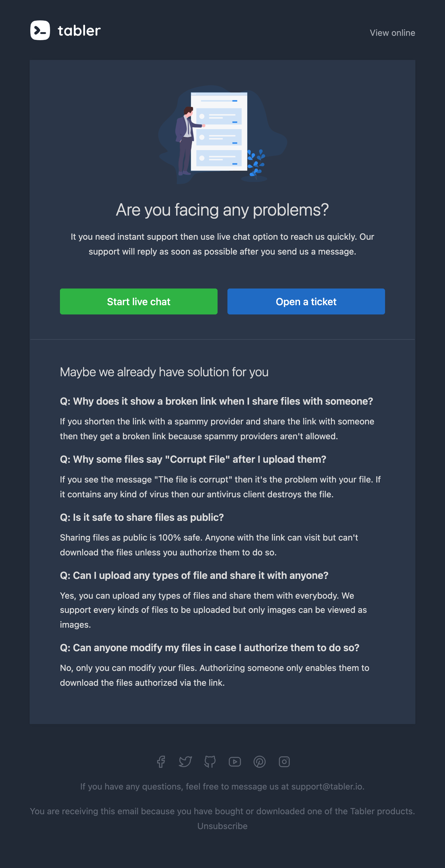This screenshot has height=868, width=445.
Task: Select the upload any types of file question
Action: coord(194,575)
